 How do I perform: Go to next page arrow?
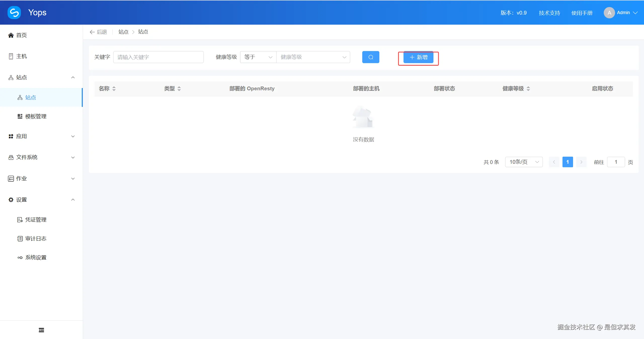coord(581,162)
